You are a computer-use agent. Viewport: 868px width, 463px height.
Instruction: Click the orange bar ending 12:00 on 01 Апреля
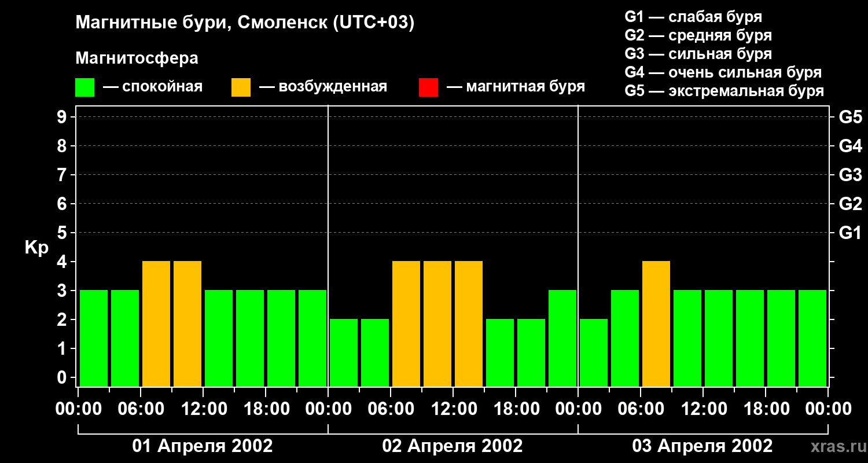(187, 324)
